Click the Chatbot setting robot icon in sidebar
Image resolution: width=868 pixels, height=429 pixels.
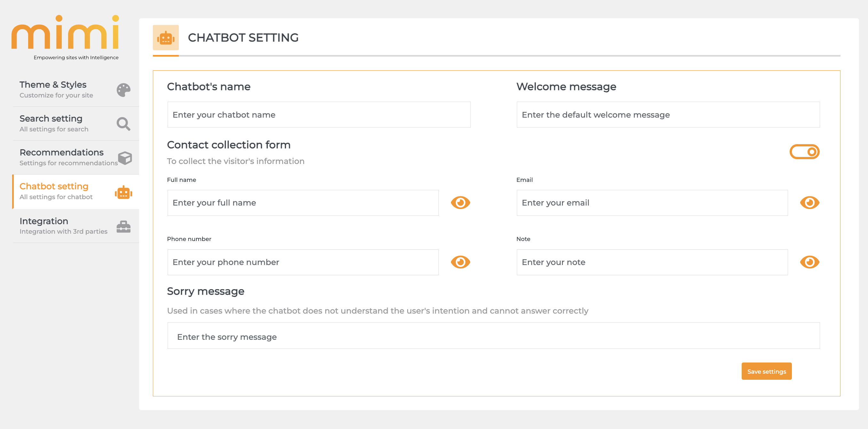click(x=123, y=193)
